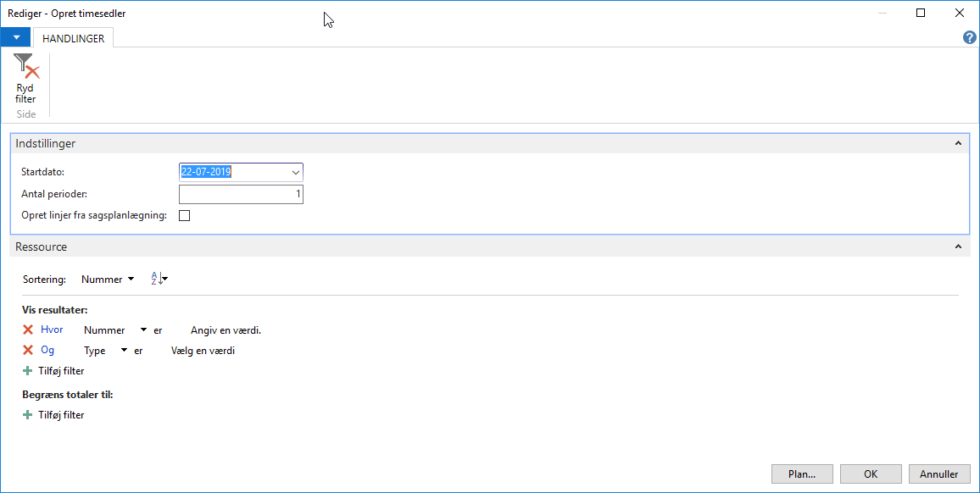Image resolution: width=980 pixels, height=493 pixels.
Task: Select the HANDLINGER ribbon tab
Action: coord(73,38)
